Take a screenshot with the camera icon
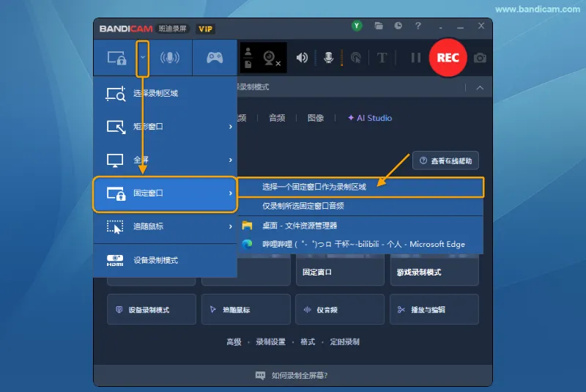 coord(480,58)
